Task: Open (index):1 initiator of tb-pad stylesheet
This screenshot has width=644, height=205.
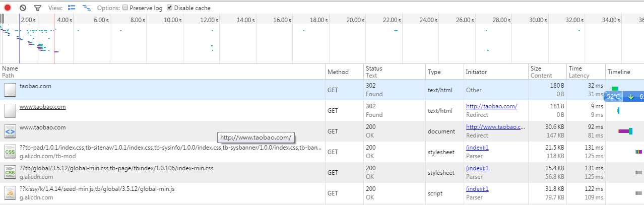Action: pyautogui.click(x=477, y=148)
